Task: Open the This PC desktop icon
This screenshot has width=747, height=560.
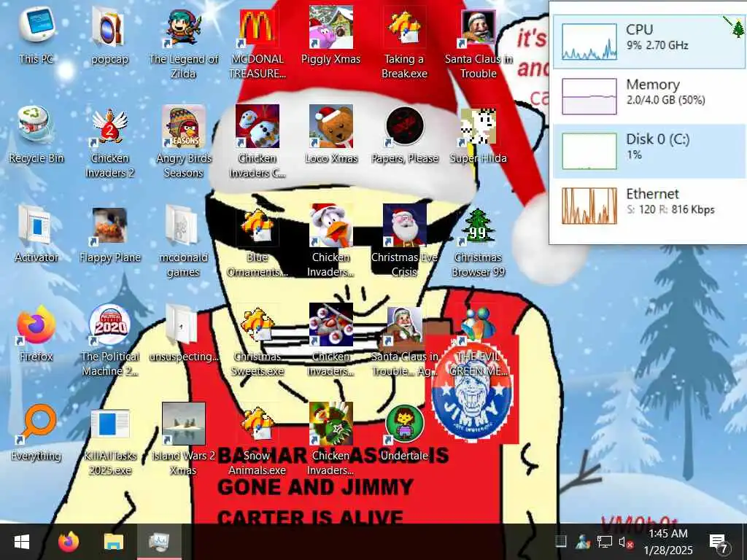Action: [36, 36]
